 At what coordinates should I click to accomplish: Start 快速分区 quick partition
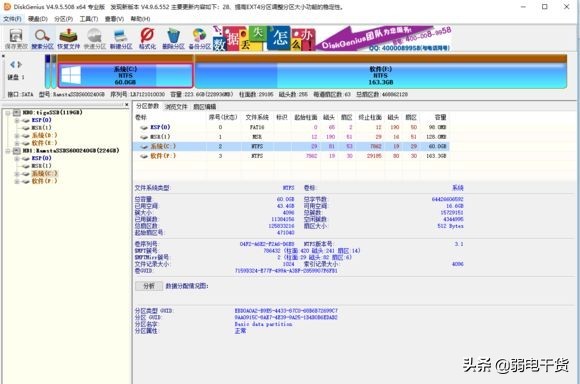click(95, 39)
